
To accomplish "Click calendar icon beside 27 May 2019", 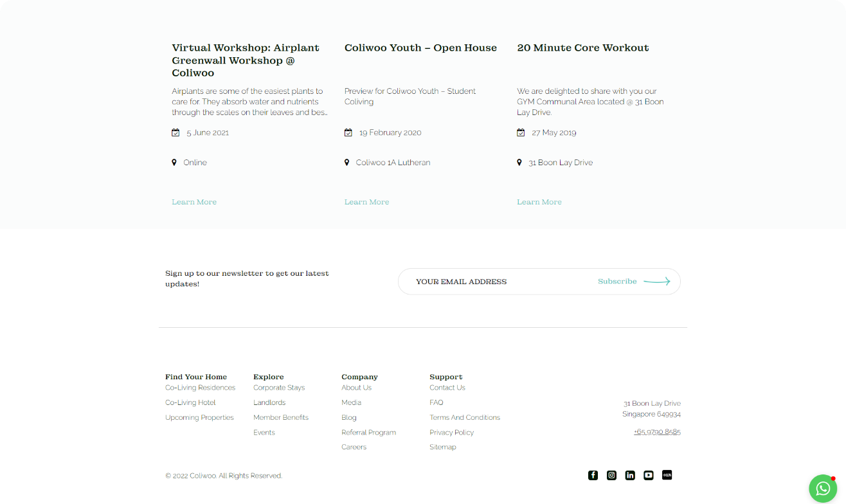I will coord(521,132).
